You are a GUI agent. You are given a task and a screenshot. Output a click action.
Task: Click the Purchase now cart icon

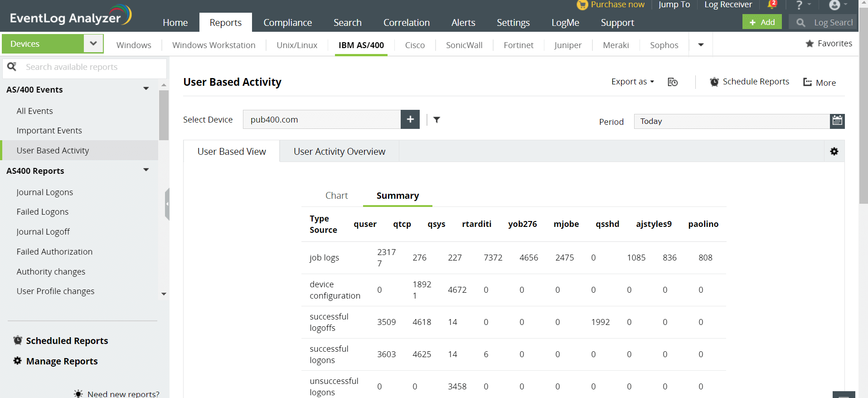pyautogui.click(x=582, y=5)
